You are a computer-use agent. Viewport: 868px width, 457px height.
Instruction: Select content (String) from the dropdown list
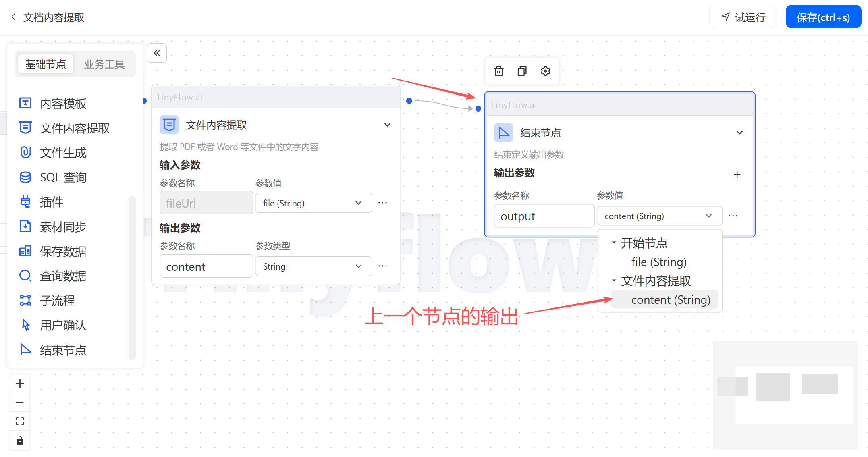tap(670, 300)
